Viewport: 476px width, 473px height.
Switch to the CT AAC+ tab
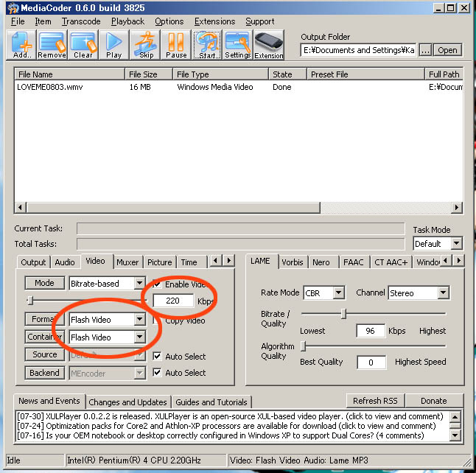point(391,262)
